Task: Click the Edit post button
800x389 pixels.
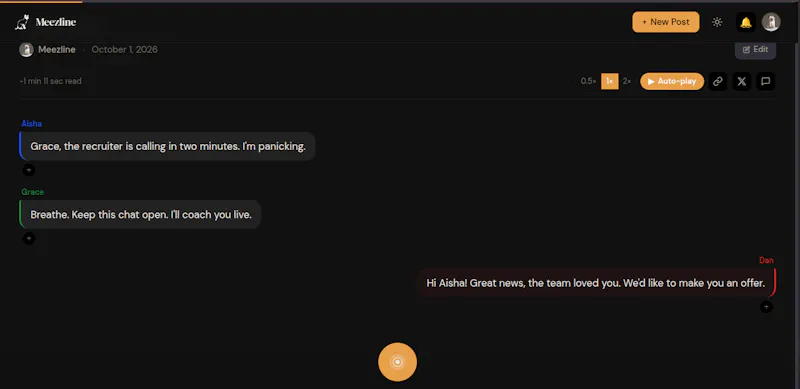Action: click(x=755, y=50)
